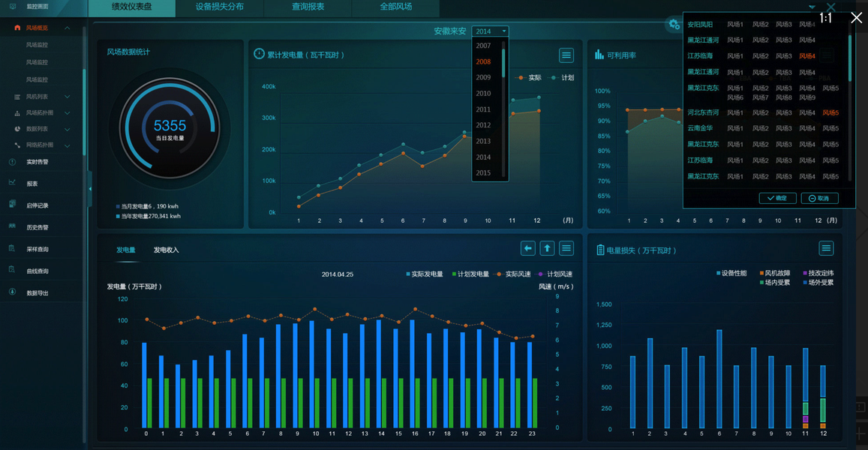Select 风场9 in the popup list
The height and width of the screenshot is (450, 868).
point(807,97)
